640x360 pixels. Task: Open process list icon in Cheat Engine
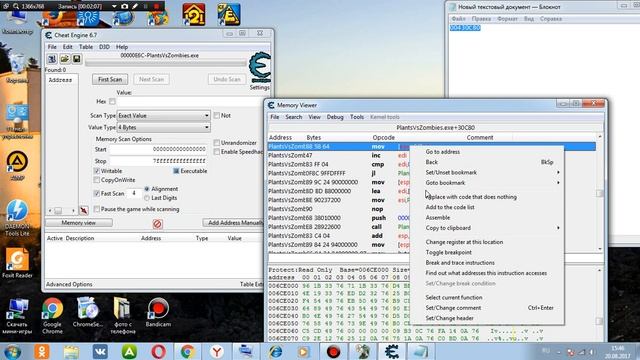tap(52, 59)
